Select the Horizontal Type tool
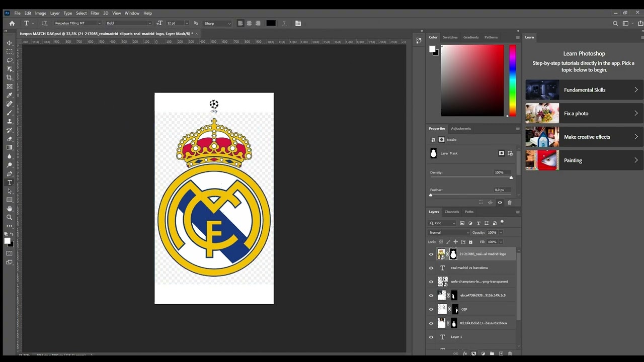Image resolution: width=644 pixels, height=362 pixels. click(9, 183)
